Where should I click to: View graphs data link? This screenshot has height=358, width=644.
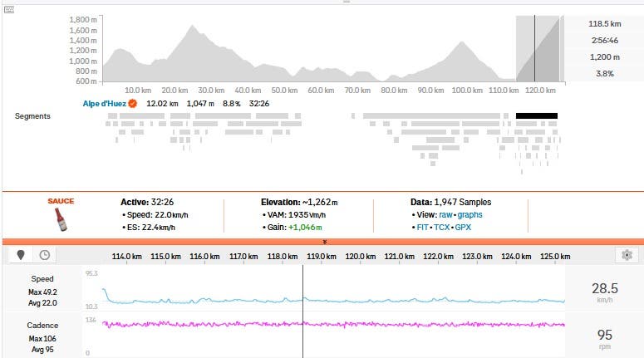tap(469, 215)
